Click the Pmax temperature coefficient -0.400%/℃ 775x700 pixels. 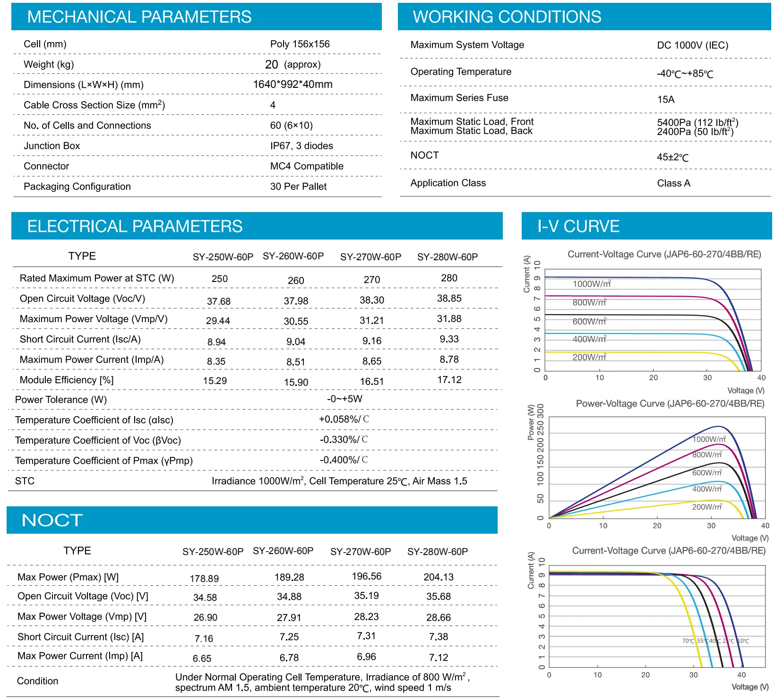(x=344, y=460)
